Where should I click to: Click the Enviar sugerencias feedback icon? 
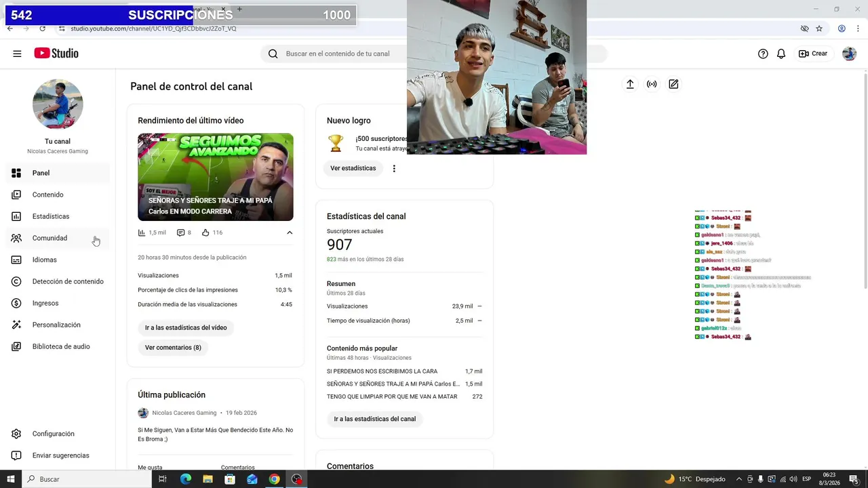pyautogui.click(x=17, y=455)
